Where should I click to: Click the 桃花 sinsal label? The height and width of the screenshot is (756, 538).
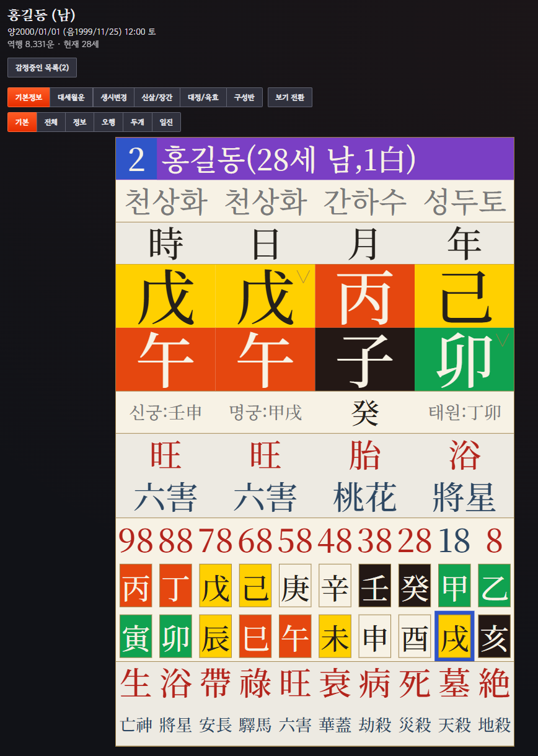(364, 498)
